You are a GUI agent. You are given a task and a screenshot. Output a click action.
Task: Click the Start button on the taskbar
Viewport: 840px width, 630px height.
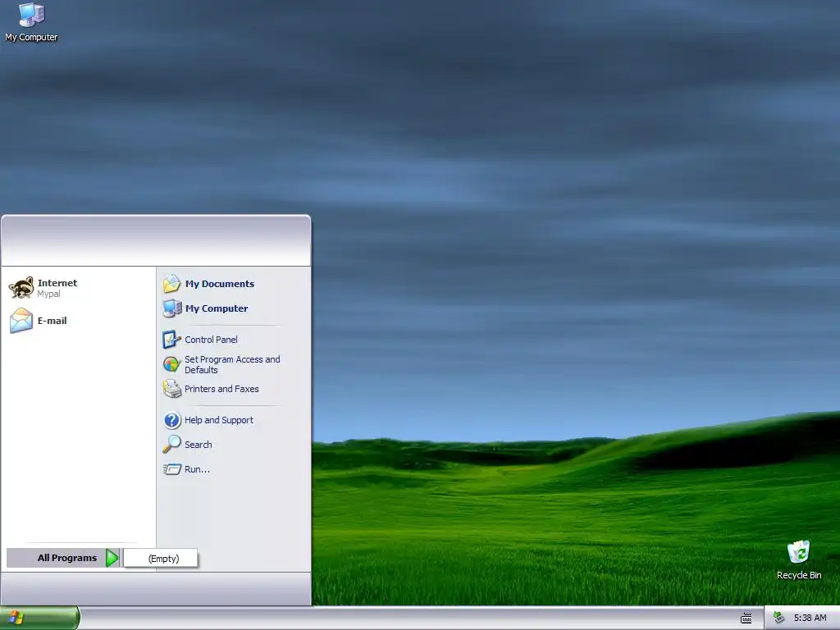pos(39,618)
